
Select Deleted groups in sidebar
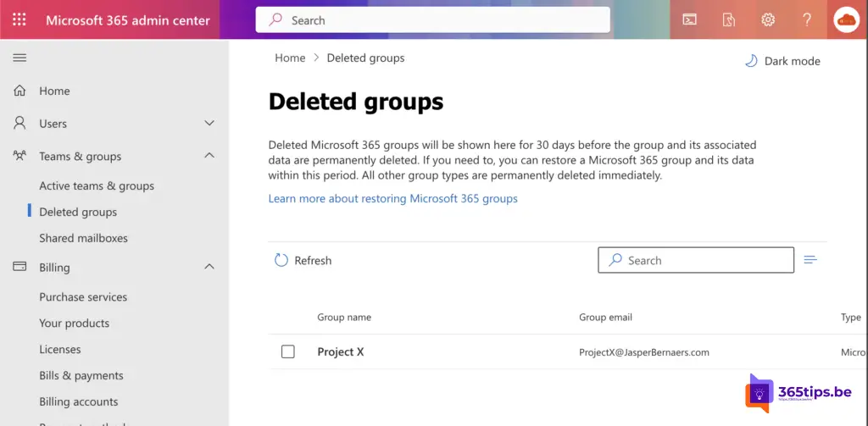point(78,212)
